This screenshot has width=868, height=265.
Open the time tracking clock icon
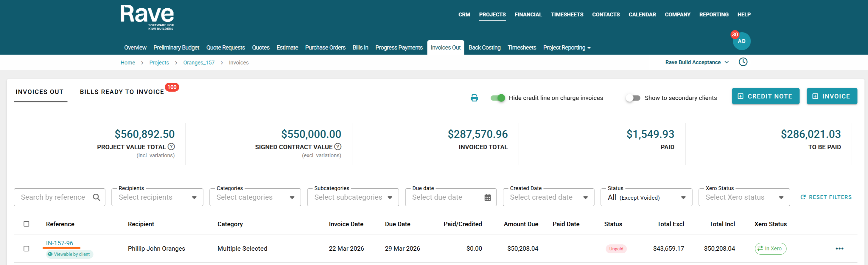pyautogui.click(x=743, y=62)
